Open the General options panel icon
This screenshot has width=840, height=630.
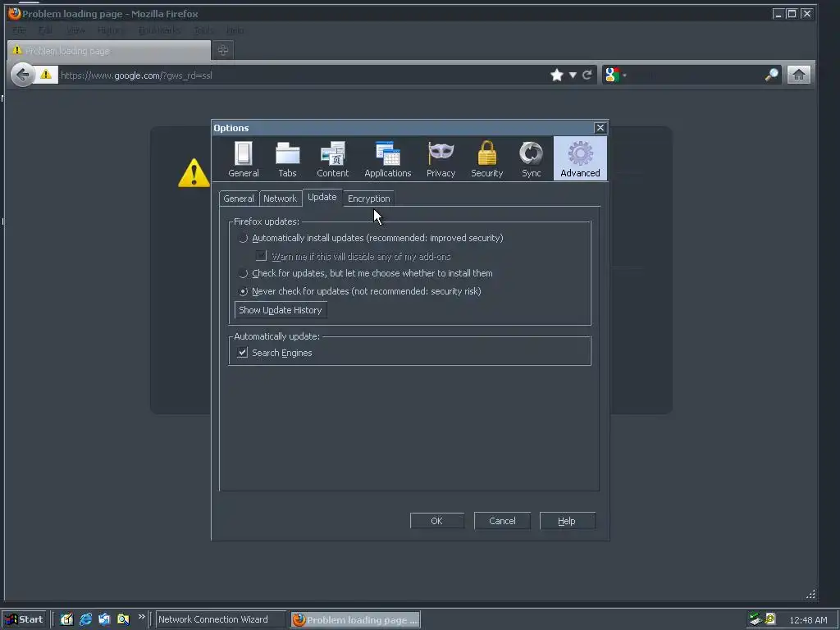[243, 158]
